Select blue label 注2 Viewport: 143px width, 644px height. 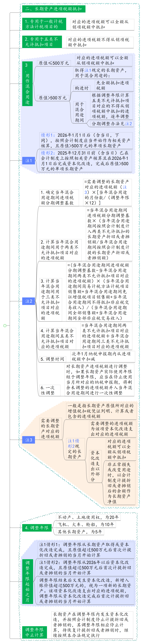(29, 301)
